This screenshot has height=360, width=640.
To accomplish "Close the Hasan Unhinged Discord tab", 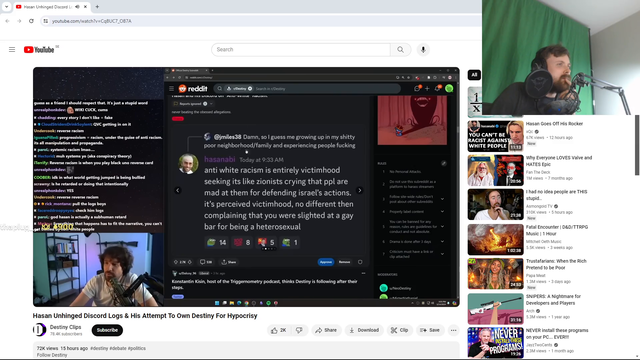I will coord(85,7).
